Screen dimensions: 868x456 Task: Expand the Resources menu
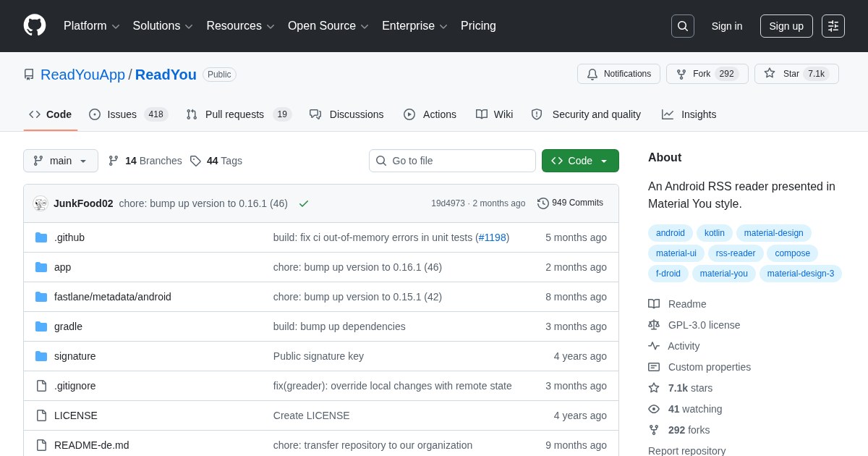click(x=240, y=26)
